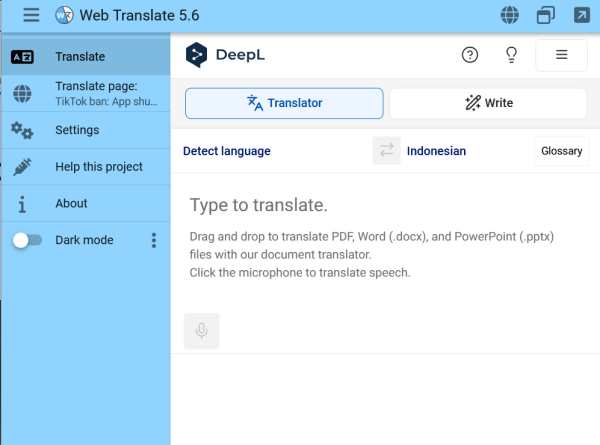Open Settings from the sidebar
The width and height of the screenshot is (600, 445).
pos(86,130)
